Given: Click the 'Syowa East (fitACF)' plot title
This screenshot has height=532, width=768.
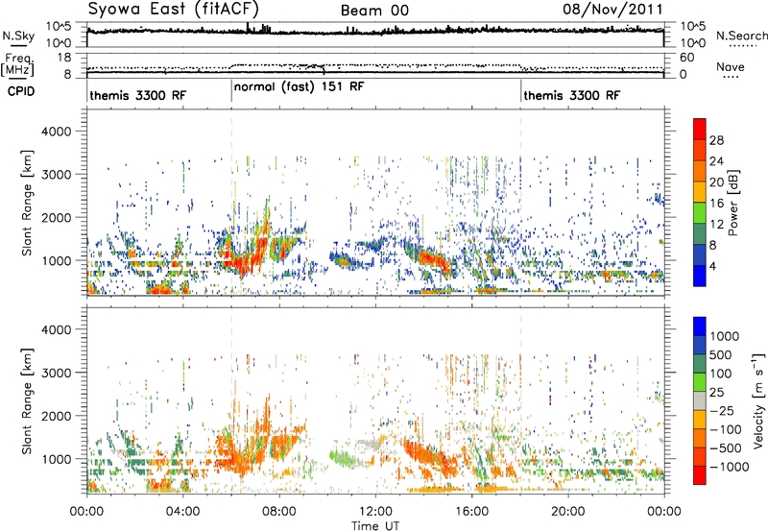Looking at the screenshot, I should [x=174, y=9].
